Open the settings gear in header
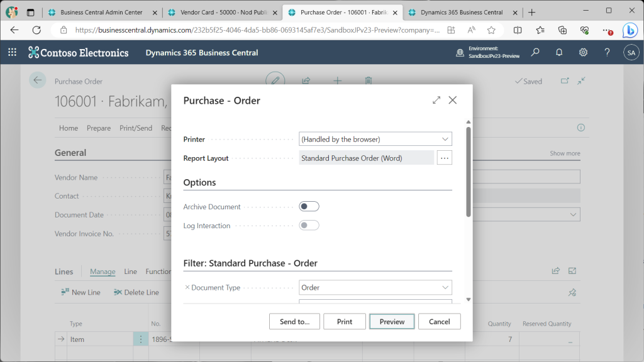 pos(583,52)
